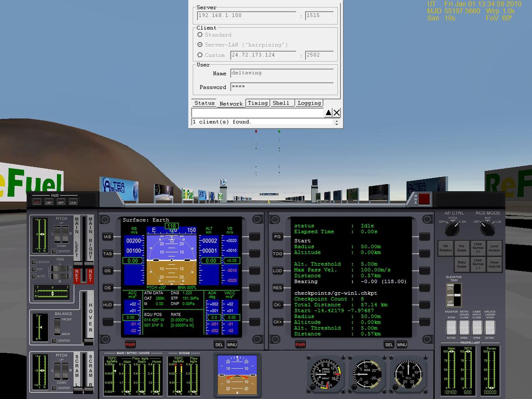Click the status message scroll stepper

(x=336, y=122)
